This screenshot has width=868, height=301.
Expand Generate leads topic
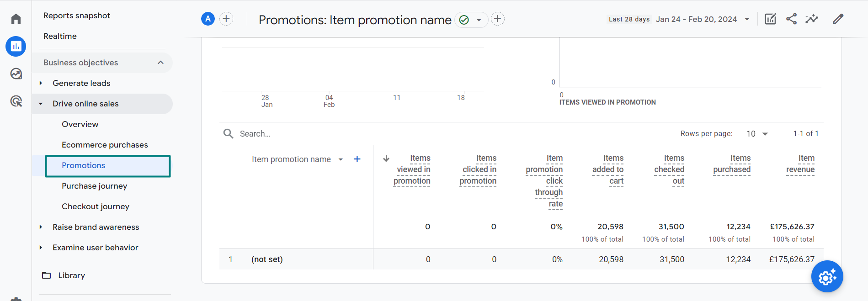pyautogui.click(x=41, y=83)
